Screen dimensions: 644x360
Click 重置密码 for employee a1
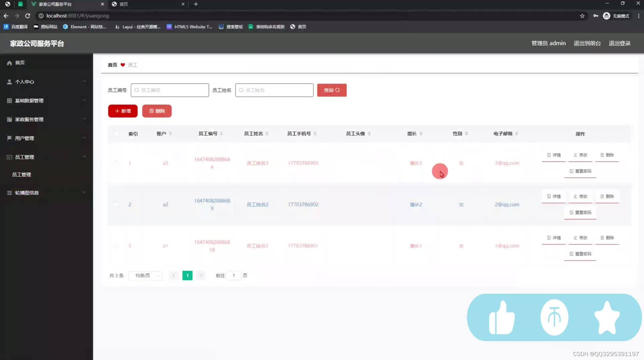tap(580, 254)
